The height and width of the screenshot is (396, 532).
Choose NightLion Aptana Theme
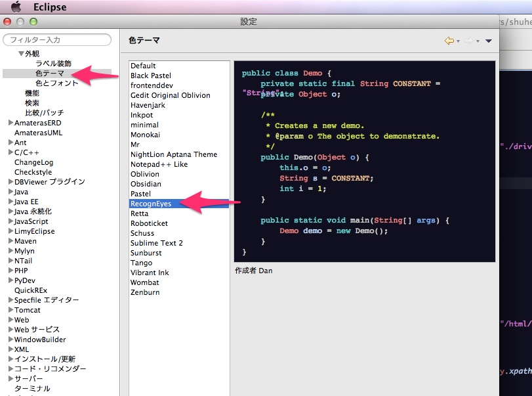(x=174, y=154)
